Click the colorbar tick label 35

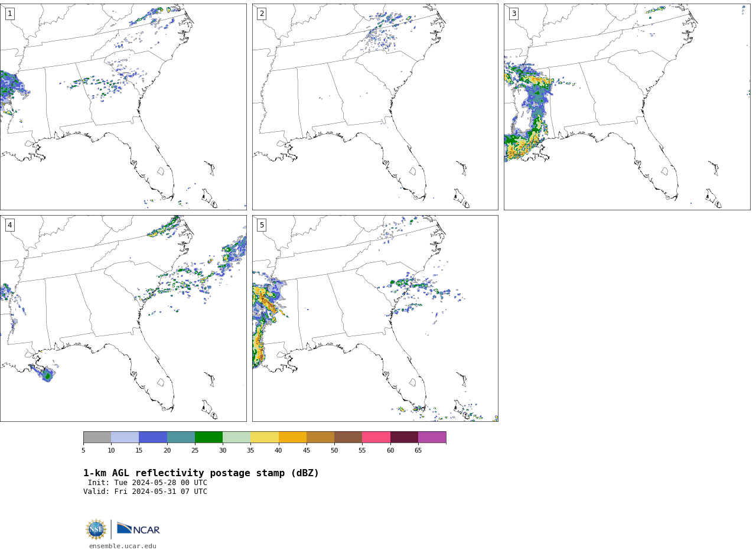[250, 451]
